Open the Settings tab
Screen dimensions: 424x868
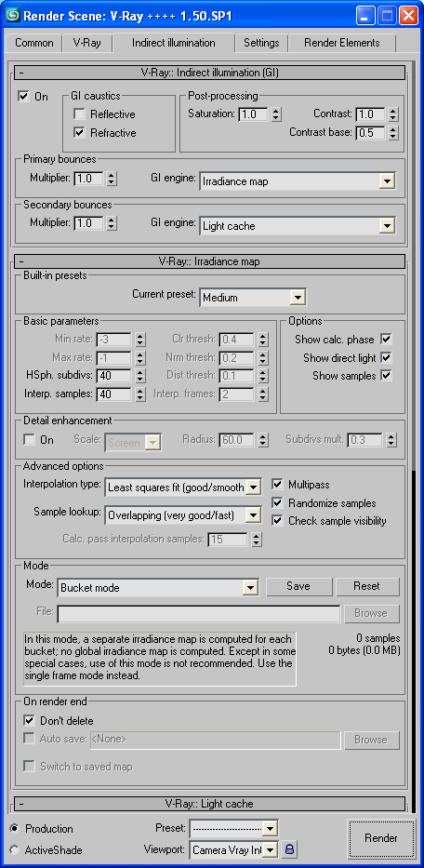tap(261, 43)
